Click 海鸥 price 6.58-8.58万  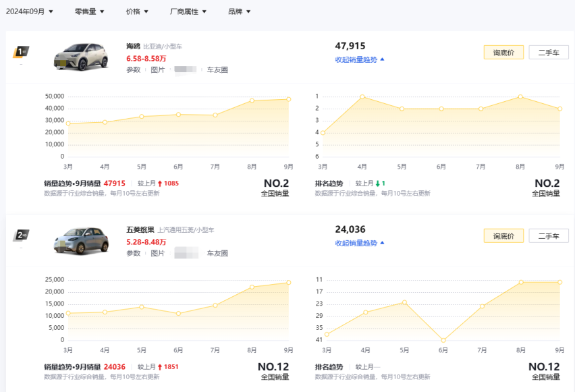(x=146, y=59)
